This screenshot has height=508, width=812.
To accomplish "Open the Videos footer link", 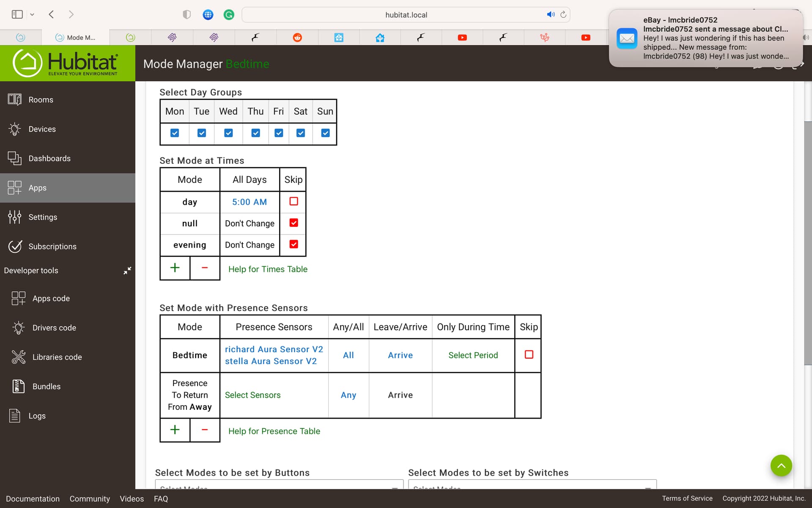I will coord(132,499).
